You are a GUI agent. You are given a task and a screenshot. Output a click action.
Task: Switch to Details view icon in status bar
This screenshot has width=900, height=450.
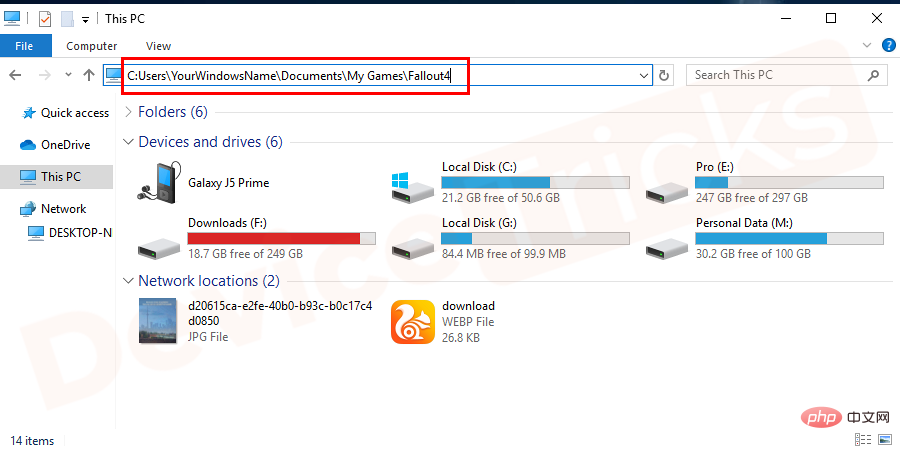click(862, 439)
